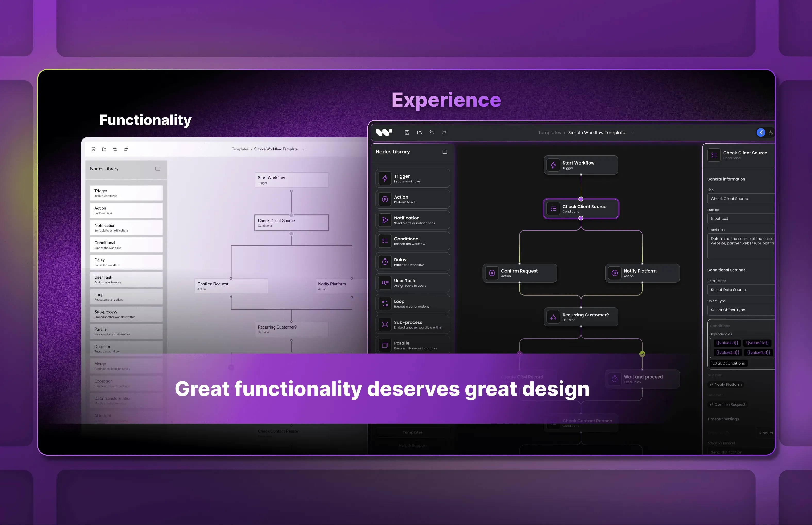Viewport: 812px width, 525px height.
Task: Select the Delay timer icon in dark library
Action: (x=385, y=262)
